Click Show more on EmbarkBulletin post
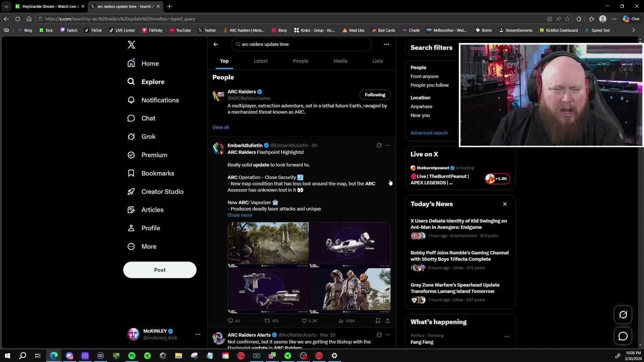Screen dimensions: 644x362 (239, 215)
